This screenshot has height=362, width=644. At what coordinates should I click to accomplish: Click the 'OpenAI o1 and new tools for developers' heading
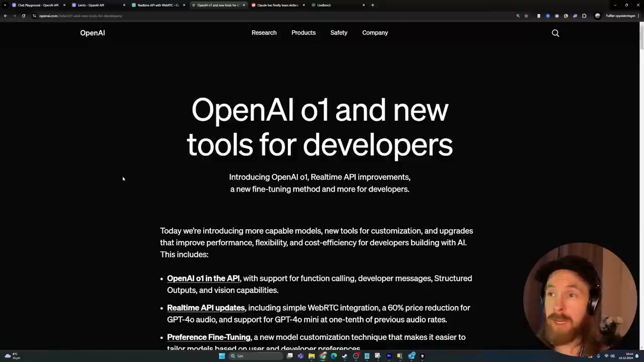pyautogui.click(x=320, y=127)
